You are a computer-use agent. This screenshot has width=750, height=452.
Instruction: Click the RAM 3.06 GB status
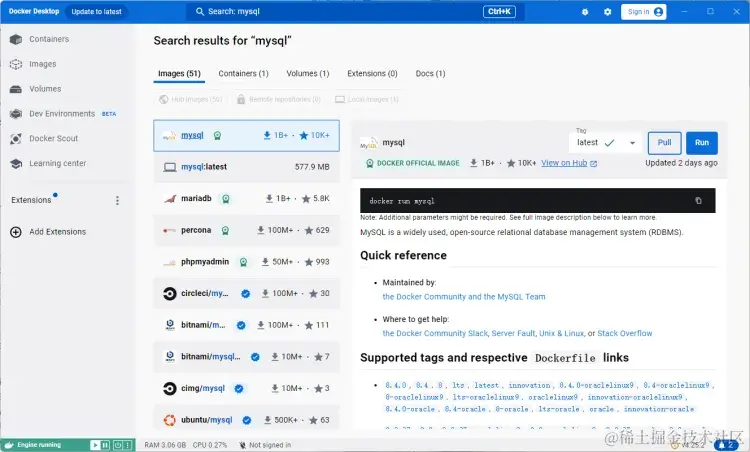click(165, 445)
